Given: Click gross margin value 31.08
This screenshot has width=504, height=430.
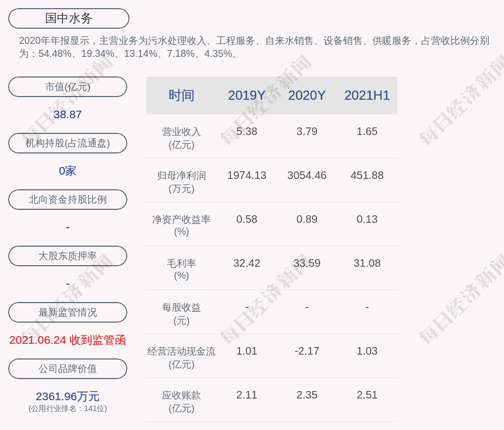Looking at the screenshot, I should click(x=367, y=264).
